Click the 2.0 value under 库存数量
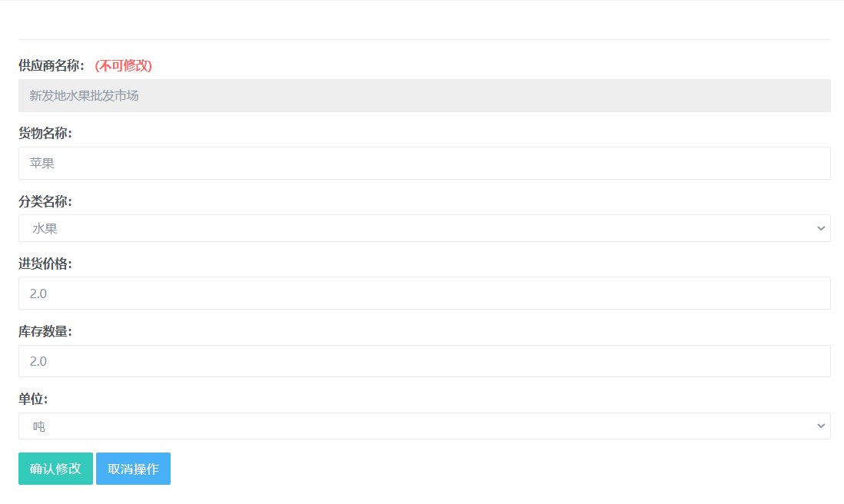844x504 pixels. coord(38,361)
